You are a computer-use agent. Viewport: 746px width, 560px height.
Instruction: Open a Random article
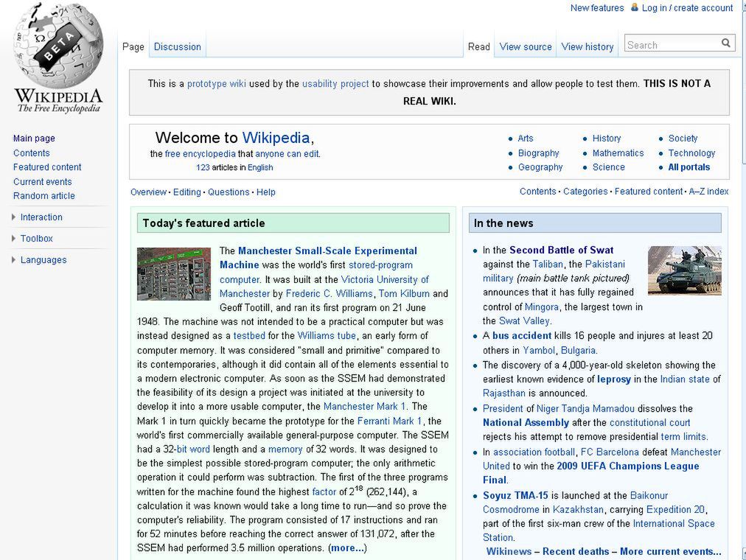coord(43,196)
